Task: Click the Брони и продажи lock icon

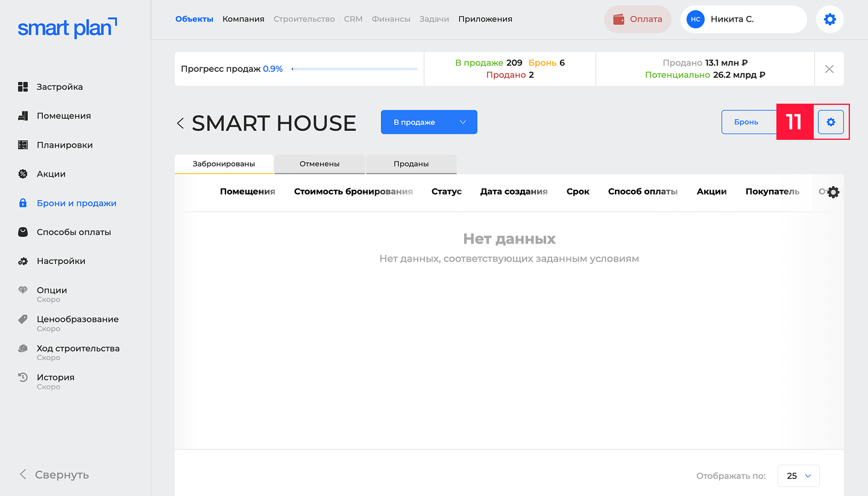Action: click(23, 203)
